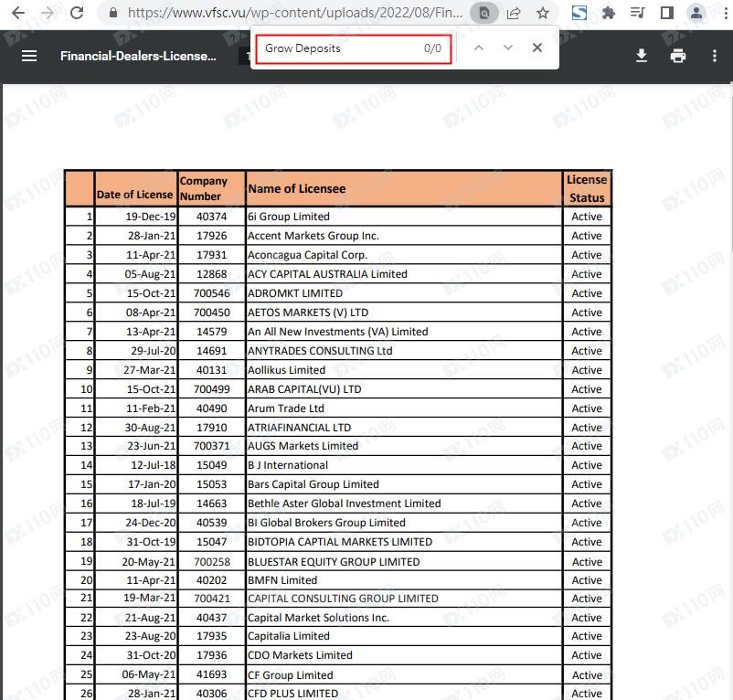Bookmark this page with star icon
Image resolution: width=733 pixels, height=700 pixels.
pos(543,13)
